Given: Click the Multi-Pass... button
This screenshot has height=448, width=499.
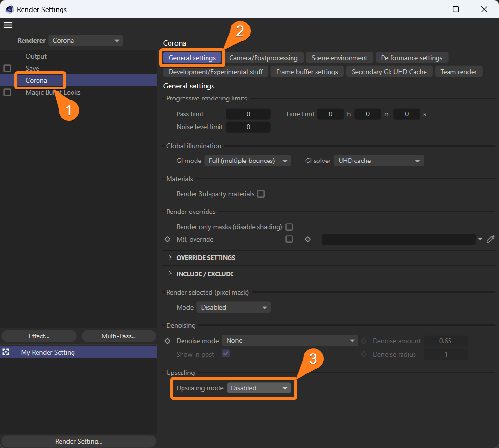Looking at the screenshot, I should coord(119,336).
